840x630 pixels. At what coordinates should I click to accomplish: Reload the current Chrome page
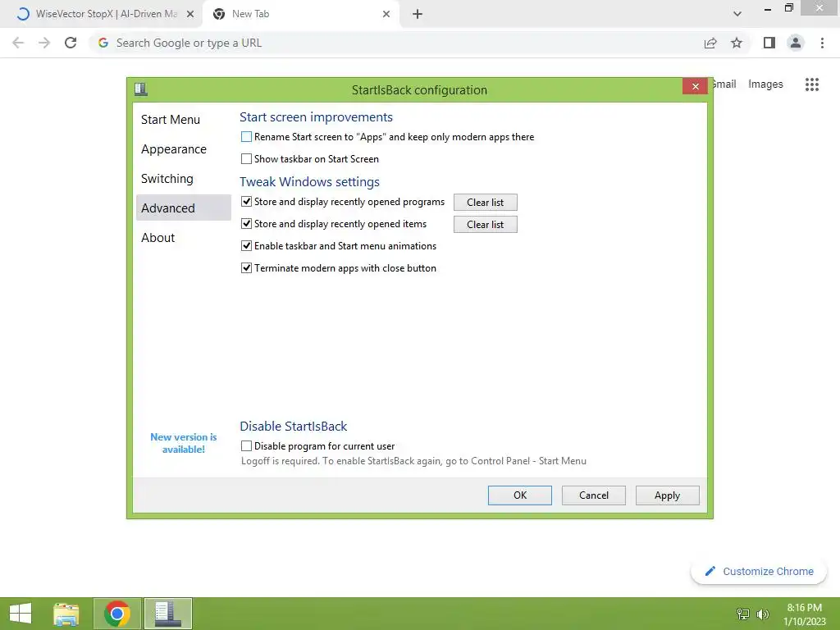pyautogui.click(x=71, y=43)
